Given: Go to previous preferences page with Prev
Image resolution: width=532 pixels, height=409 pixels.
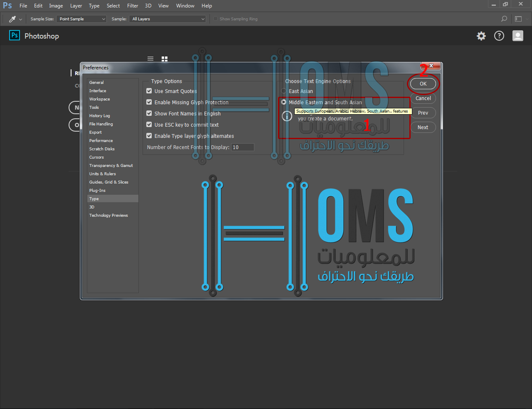Looking at the screenshot, I should coord(423,113).
